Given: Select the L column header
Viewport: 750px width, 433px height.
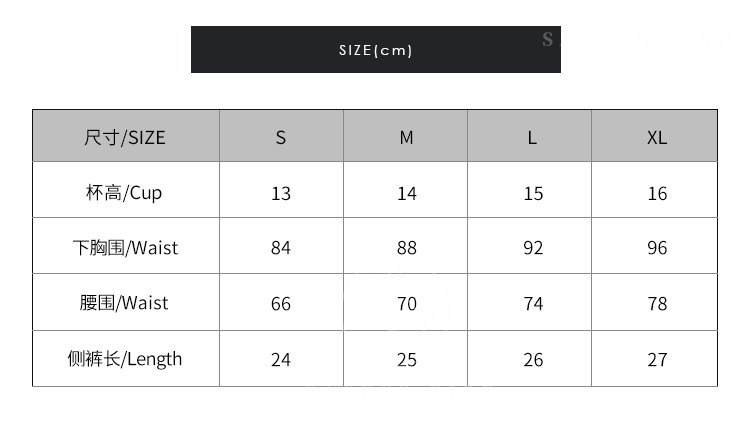Looking at the screenshot, I should [x=532, y=137].
